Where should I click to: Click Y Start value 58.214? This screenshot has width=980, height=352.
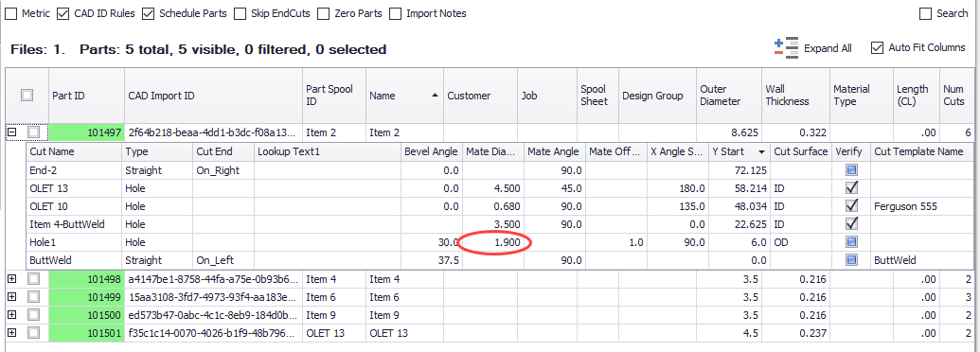(x=739, y=188)
